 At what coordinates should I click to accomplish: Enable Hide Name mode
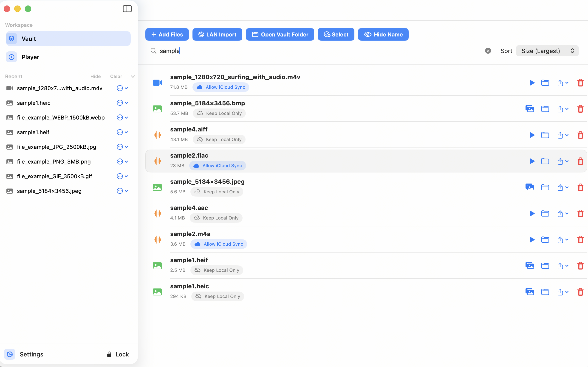[383, 34]
